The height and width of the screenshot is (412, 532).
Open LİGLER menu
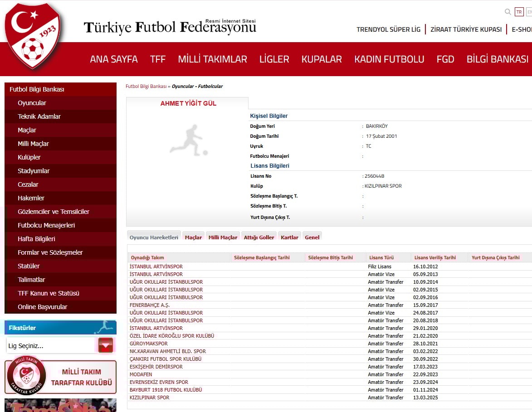(274, 59)
